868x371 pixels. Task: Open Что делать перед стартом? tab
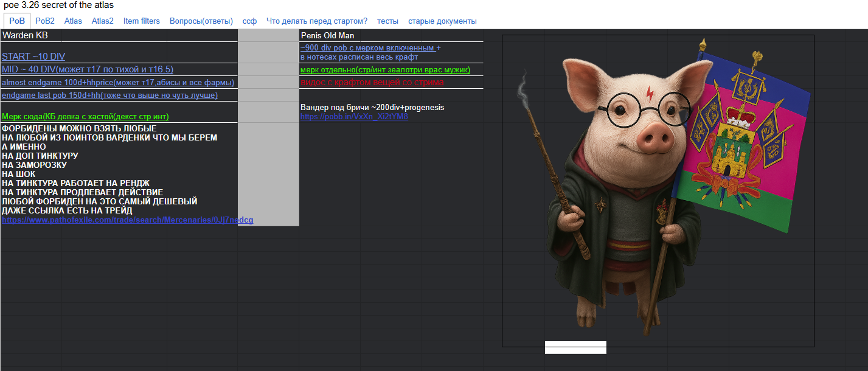(317, 21)
